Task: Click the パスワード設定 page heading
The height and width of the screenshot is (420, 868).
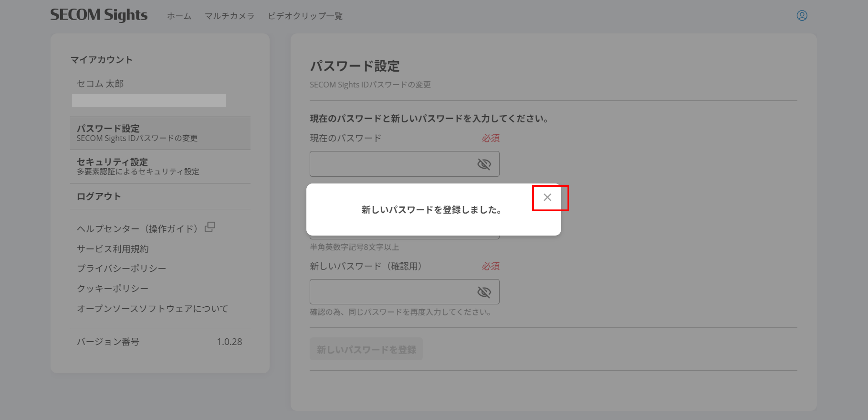Action: pyautogui.click(x=354, y=66)
